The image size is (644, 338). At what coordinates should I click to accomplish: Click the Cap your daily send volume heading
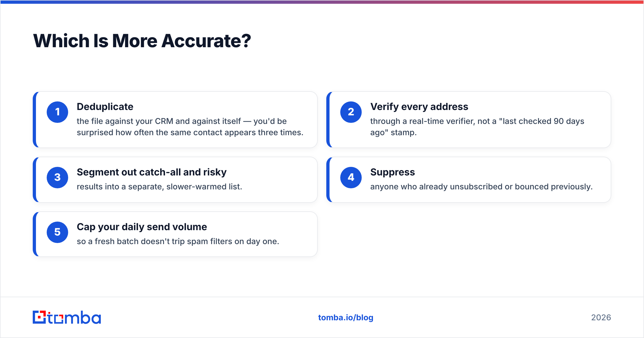click(x=142, y=227)
